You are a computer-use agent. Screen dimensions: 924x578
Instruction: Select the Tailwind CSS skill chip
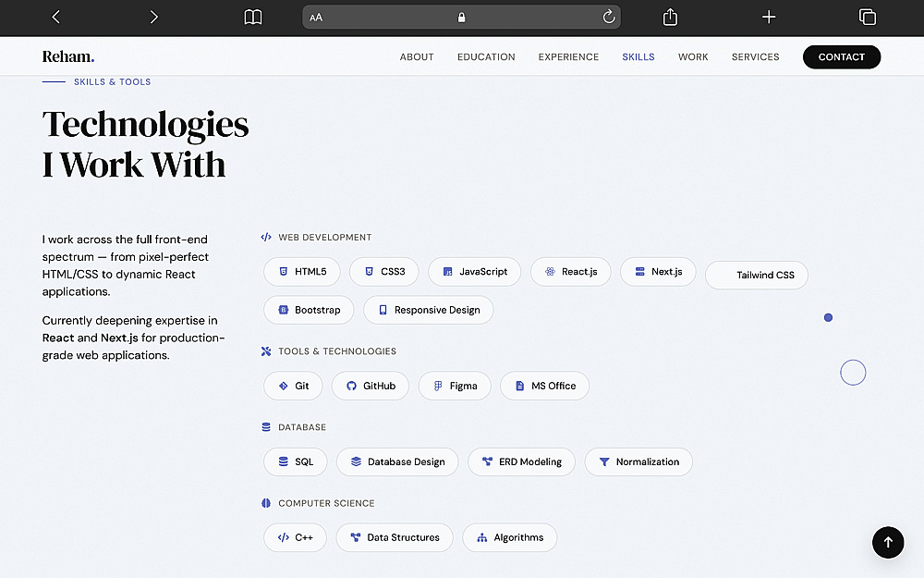[x=757, y=276]
